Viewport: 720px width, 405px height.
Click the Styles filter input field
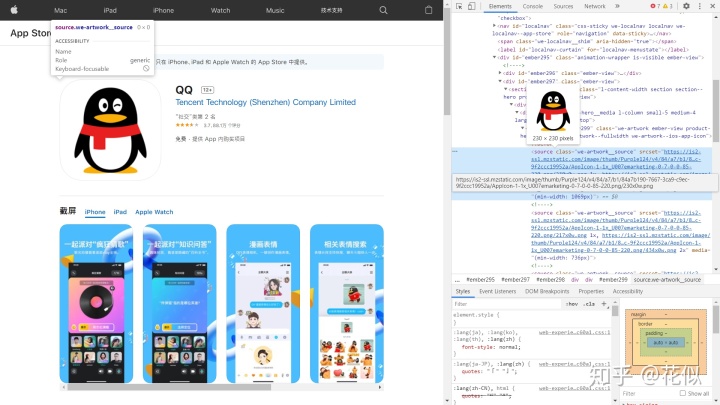point(506,304)
